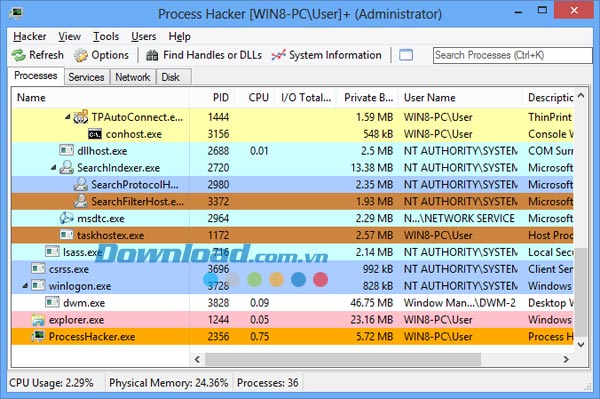Image resolution: width=600 pixels, height=399 pixels.
Task: Click the csrss.exe icon
Action: point(38,268)
